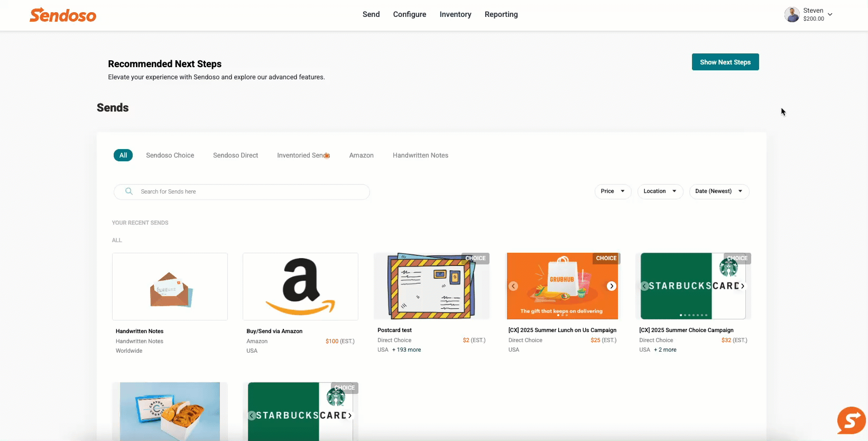The width and height of the screenshot is (868, 441).
Task: Click the search magnifier icon
Action: (129, 191)
